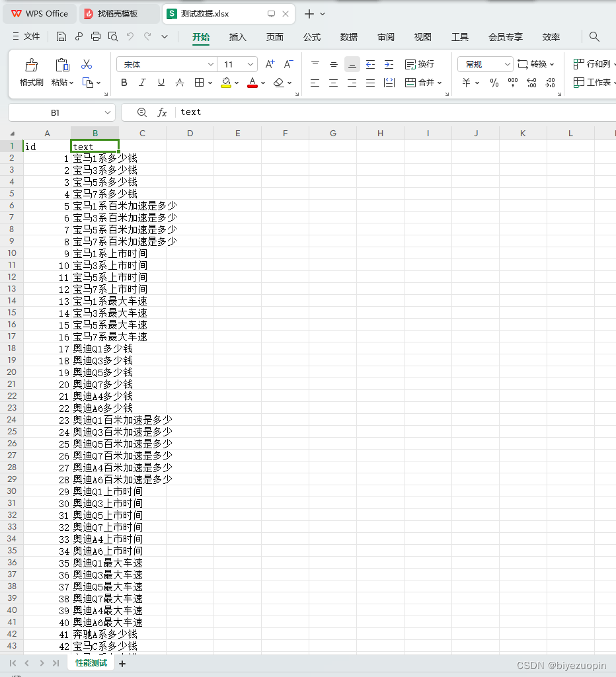This screenshot has height=677, width=616.
Task: Open quick access toolbar more dropdown
Action: (x=165, y=37)
